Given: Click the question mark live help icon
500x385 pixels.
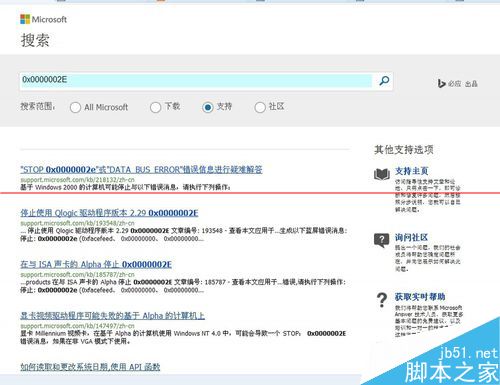Looking at the screenshot, I should coord(382,299).
